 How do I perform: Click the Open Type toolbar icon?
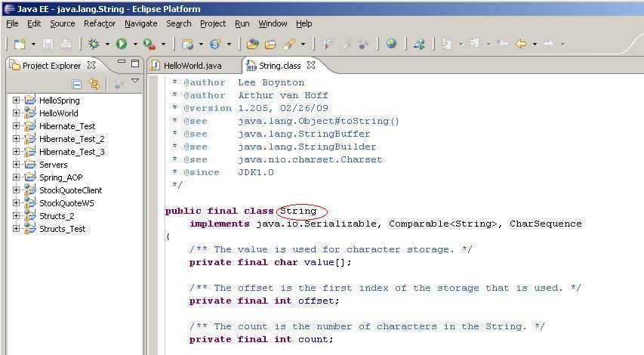253,44
